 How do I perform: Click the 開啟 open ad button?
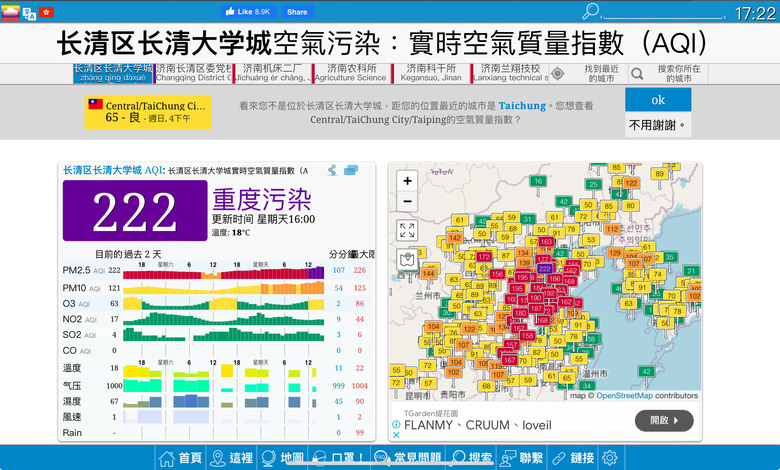pos(664,420)
